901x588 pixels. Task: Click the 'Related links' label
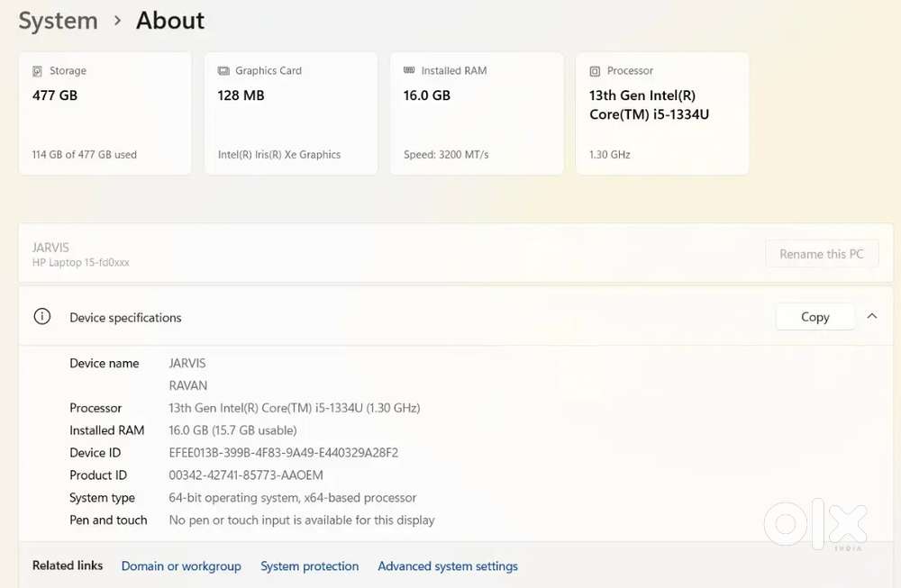pyautogui.click(x=68, y=565)
